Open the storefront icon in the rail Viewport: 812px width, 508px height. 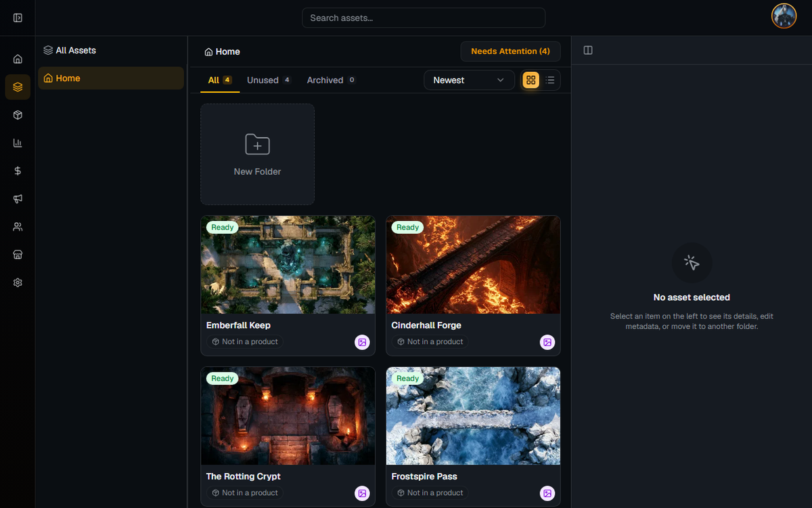(18, 255)
